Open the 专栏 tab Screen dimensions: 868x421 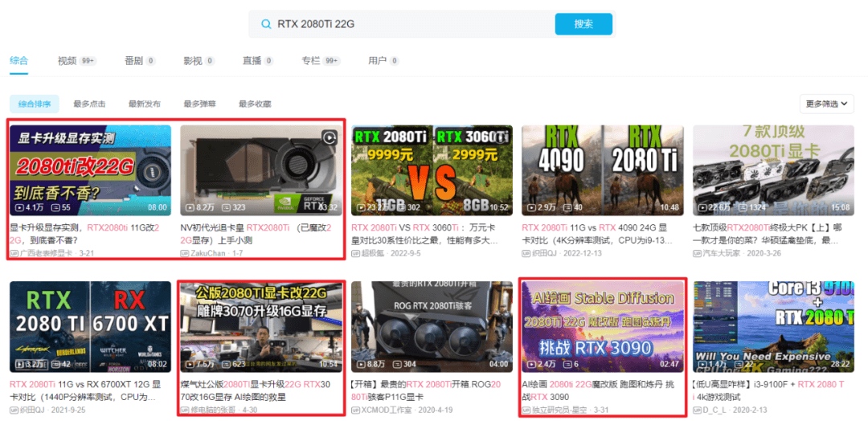(x=321, y=61)
